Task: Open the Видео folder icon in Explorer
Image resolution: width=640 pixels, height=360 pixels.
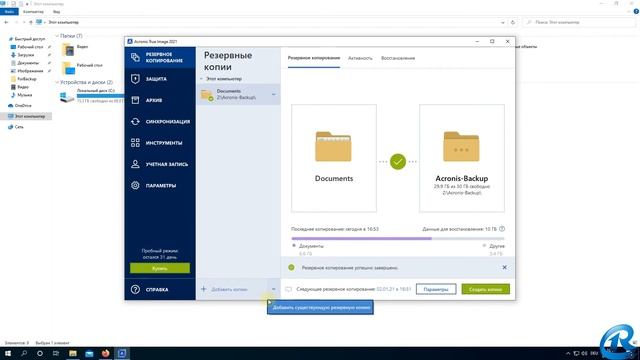Action: (x=68, y=50)
